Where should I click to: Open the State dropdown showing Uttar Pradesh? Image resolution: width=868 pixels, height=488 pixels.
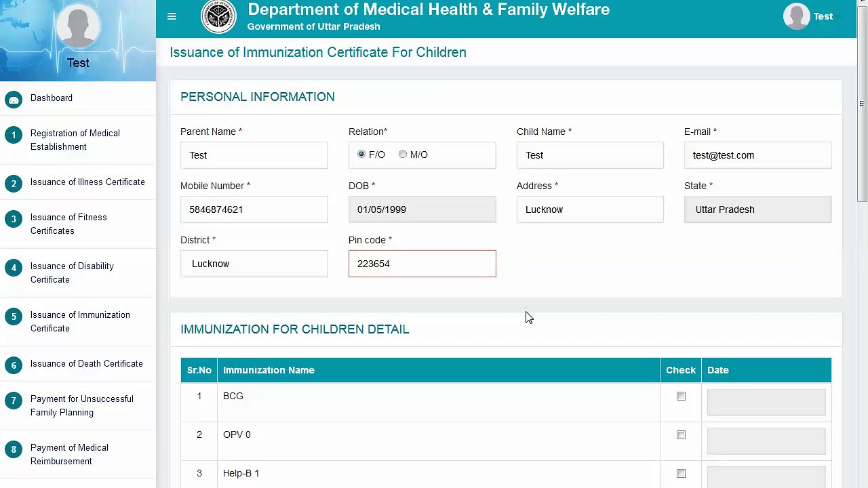coord(757,209)
